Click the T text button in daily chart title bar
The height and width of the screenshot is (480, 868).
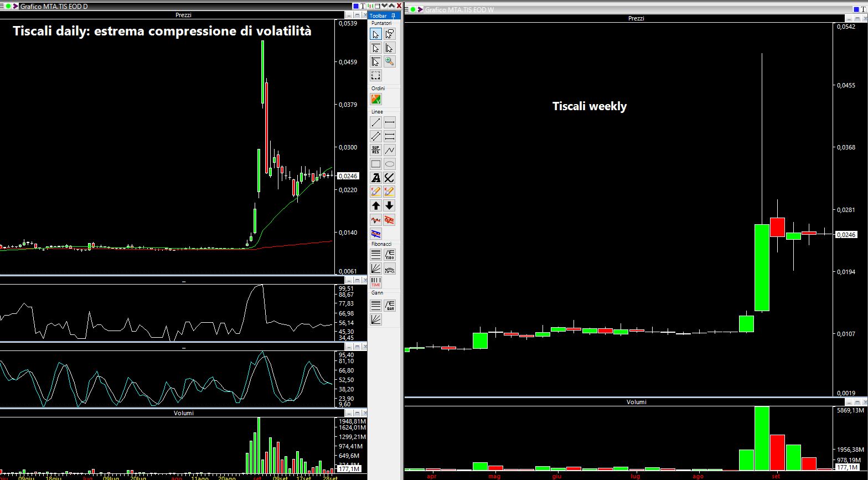coord(363,6)
